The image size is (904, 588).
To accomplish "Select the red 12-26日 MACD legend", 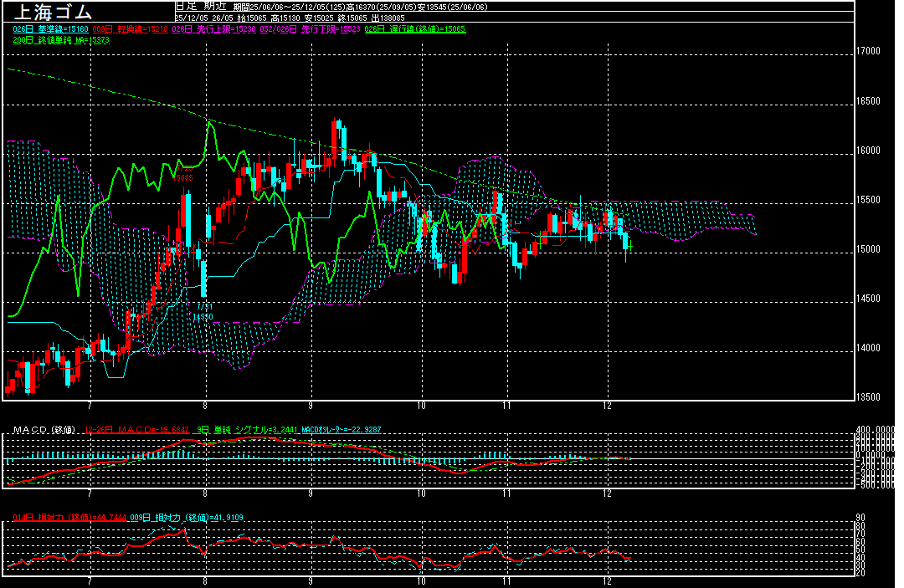I will click(x=136, y=430).
